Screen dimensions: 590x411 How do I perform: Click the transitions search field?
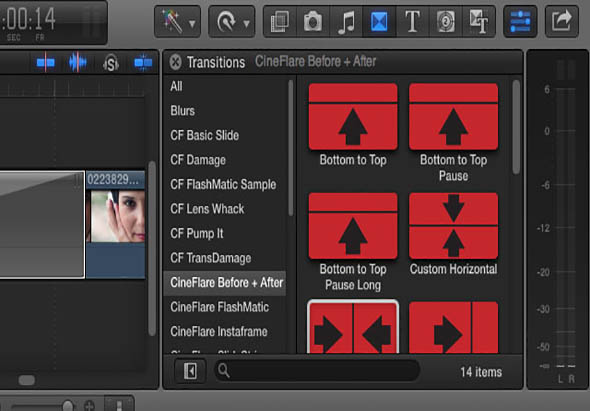tap(317, 371)
